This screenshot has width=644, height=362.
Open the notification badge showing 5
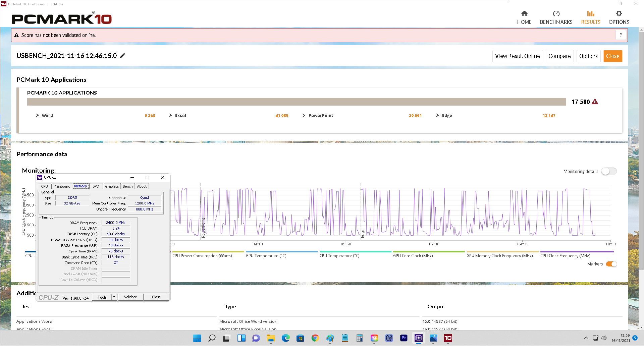point(635,338)
